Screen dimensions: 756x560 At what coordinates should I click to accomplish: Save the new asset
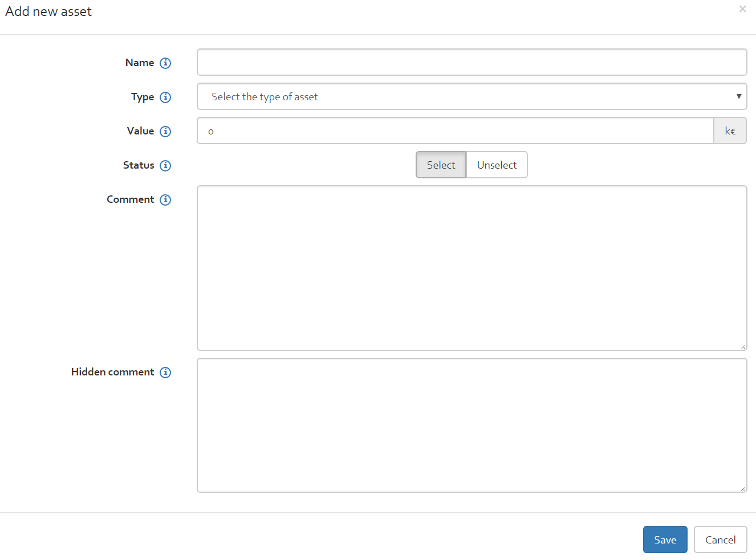point(665,539)
